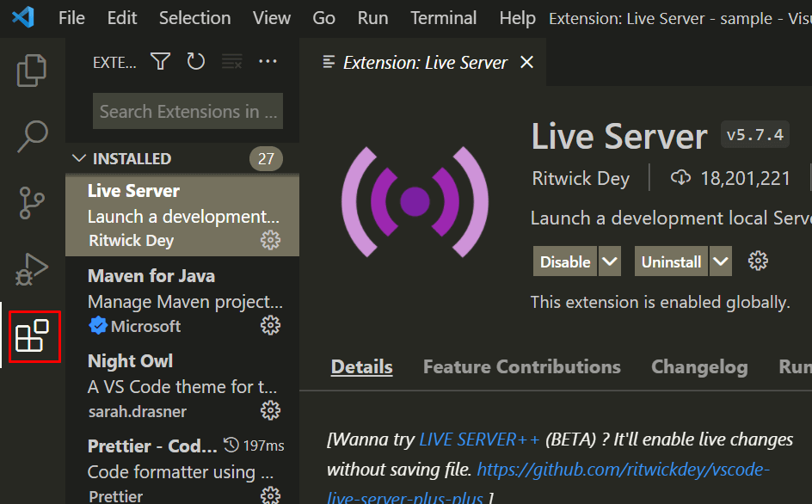The width and height of the screenshot is (812, 504).
Task: Switch to the Details tab
Action: (x=361, y=366)
